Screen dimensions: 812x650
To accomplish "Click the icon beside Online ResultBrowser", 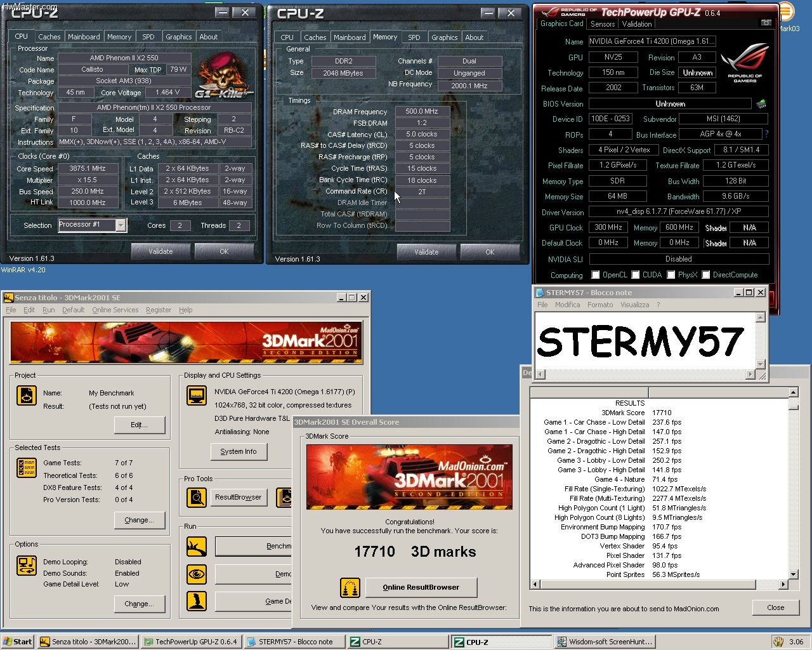I will click(350, 588).
